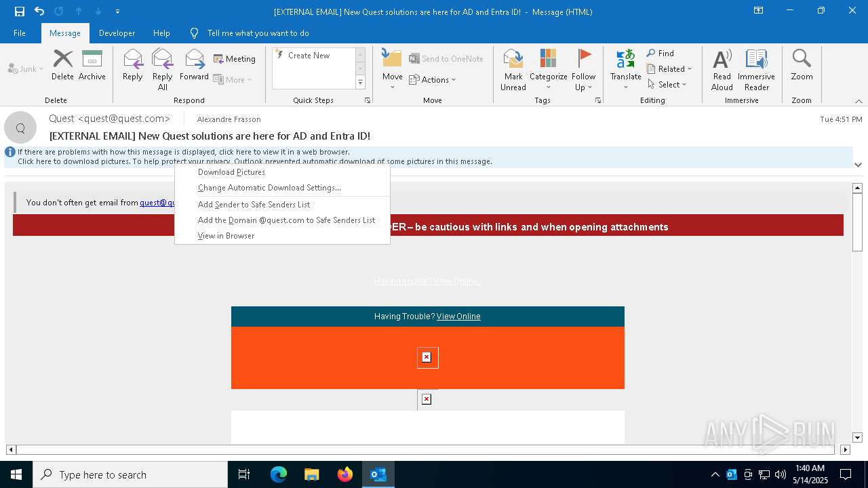Click the quest@ sender email link
Viewport: 868px width, 488px height.
pos(157,203)
